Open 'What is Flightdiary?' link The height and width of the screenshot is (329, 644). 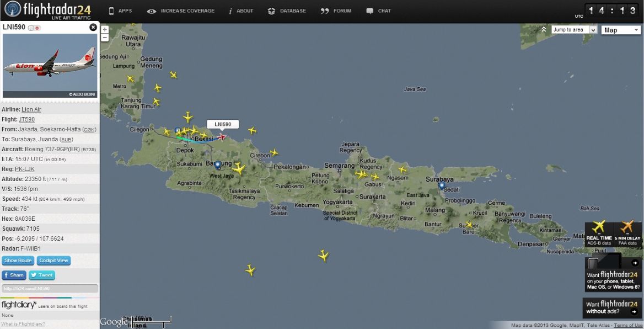23,324
